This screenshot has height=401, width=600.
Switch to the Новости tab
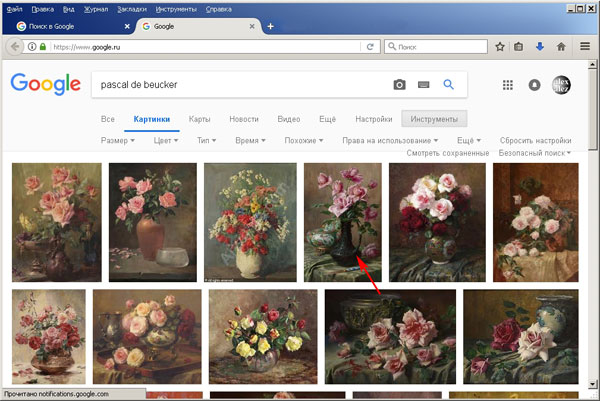[x=244, y=119]
